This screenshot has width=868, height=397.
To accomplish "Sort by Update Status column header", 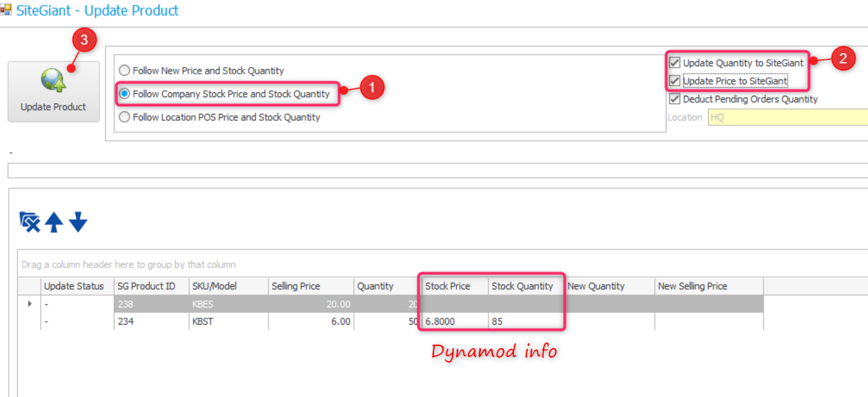I will click(x=77, y=286).
